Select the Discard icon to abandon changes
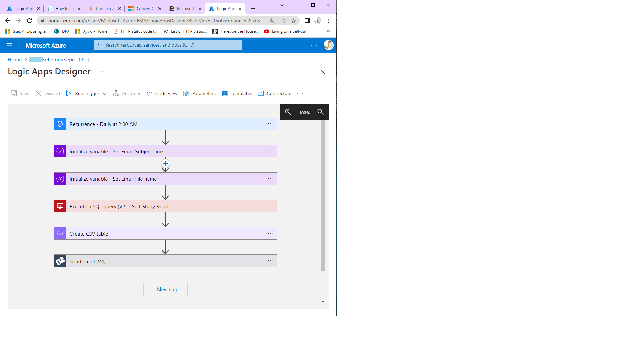This screenshot has width=642, height=364. click(38, 93)
